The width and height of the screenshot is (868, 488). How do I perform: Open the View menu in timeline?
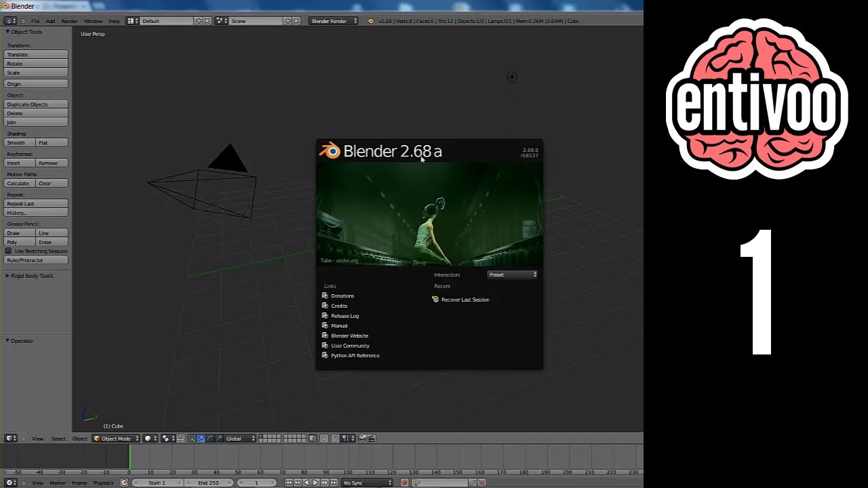pyautogui.click(x=37, y=483)
